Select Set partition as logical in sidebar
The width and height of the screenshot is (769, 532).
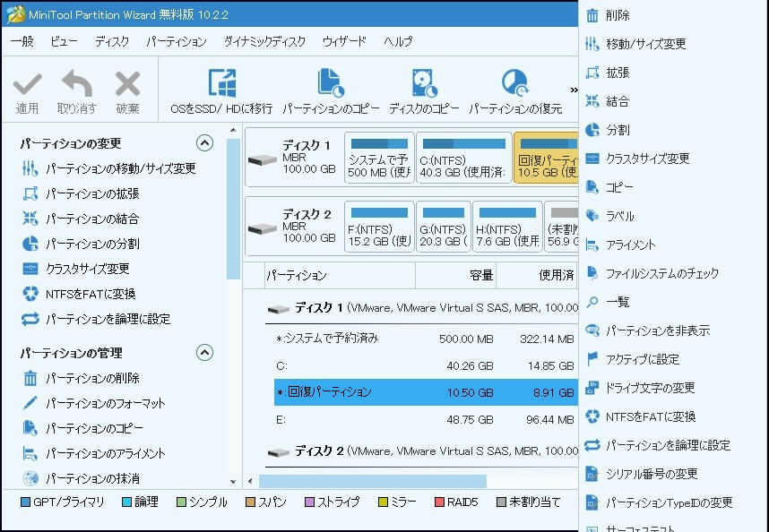pos(96,319)
